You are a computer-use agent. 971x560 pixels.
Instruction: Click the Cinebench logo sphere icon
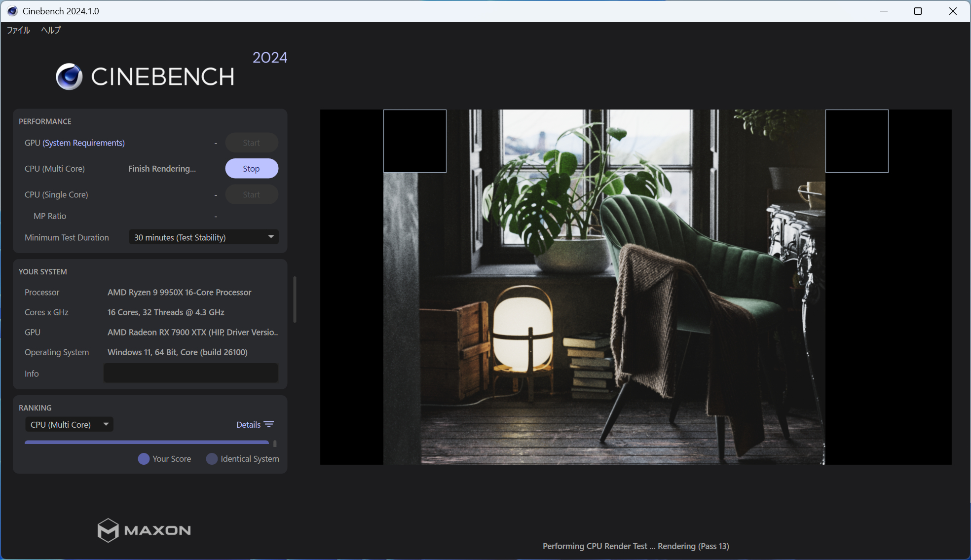coord(69,76)
